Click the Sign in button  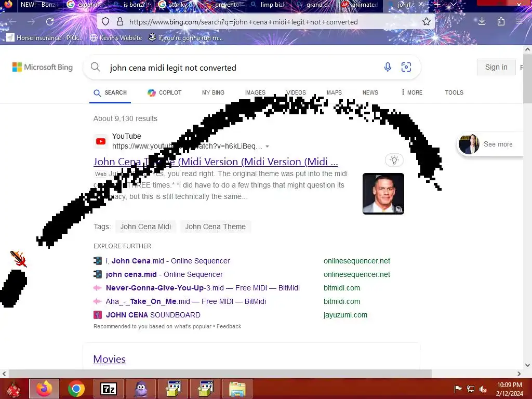[496, 67]
